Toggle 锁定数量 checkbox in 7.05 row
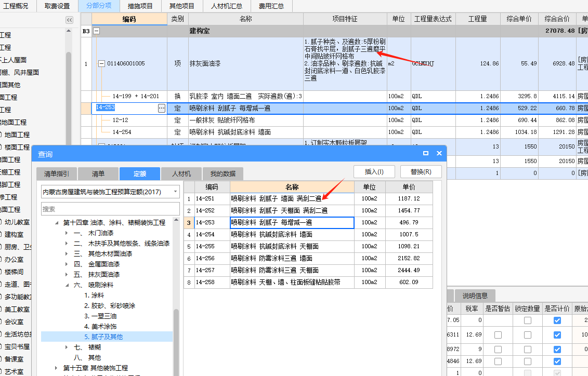 click(x=528, y=320)
